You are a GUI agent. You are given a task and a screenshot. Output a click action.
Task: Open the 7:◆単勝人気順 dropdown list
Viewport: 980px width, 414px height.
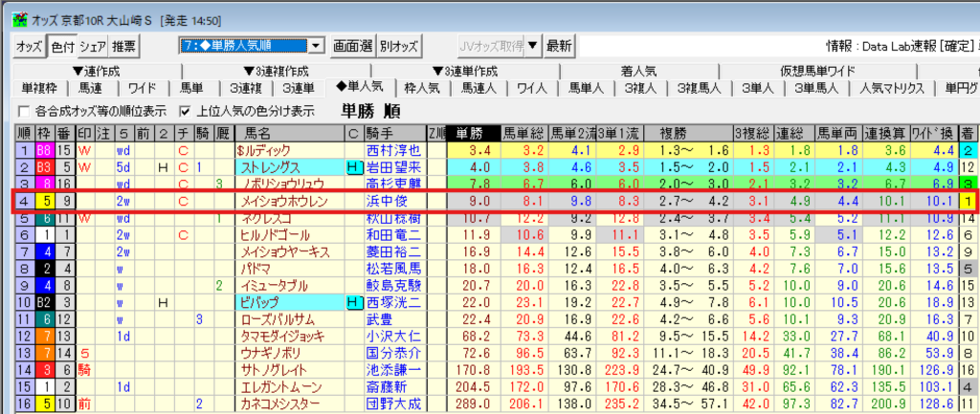click(316, 46)
